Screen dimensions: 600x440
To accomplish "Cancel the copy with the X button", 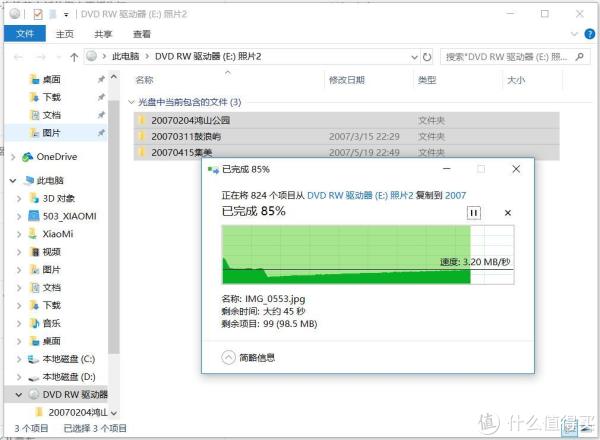I will (x=507, y=213).
